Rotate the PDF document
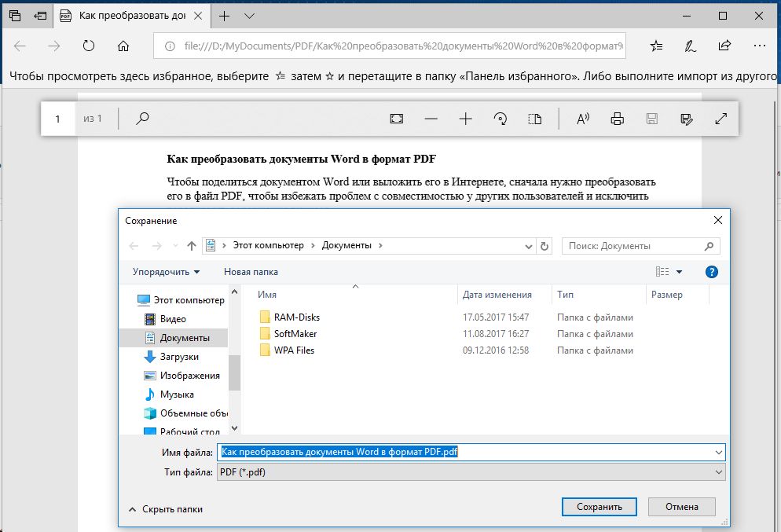This screenshot has width=781, height=532. [x=500, y=119]
